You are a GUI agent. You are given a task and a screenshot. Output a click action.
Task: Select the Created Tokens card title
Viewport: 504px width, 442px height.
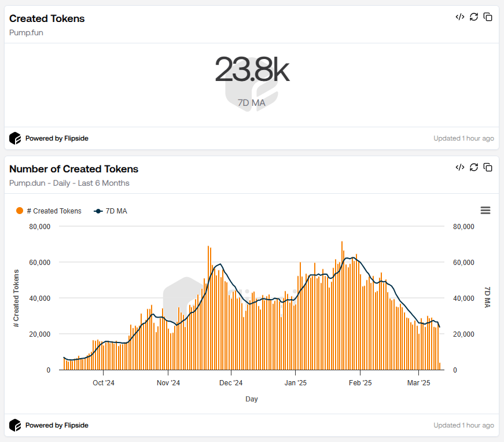46,19
